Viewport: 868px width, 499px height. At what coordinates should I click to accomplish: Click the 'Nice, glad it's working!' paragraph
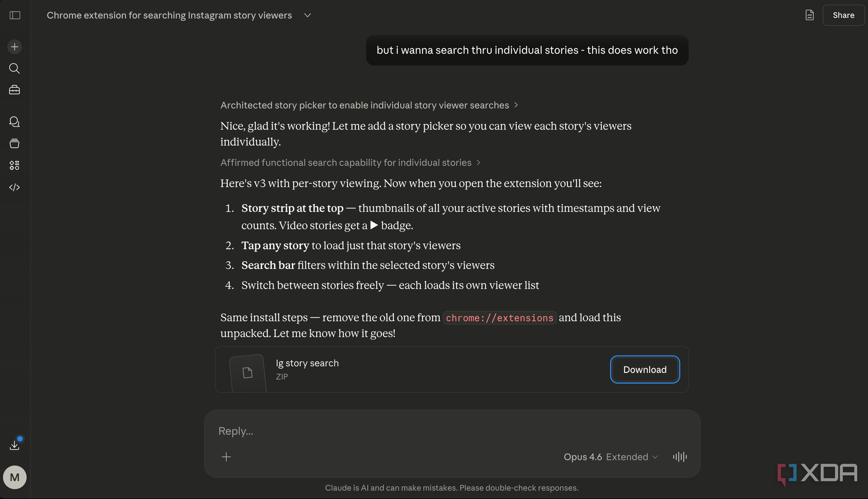click(x=426, y=134)
